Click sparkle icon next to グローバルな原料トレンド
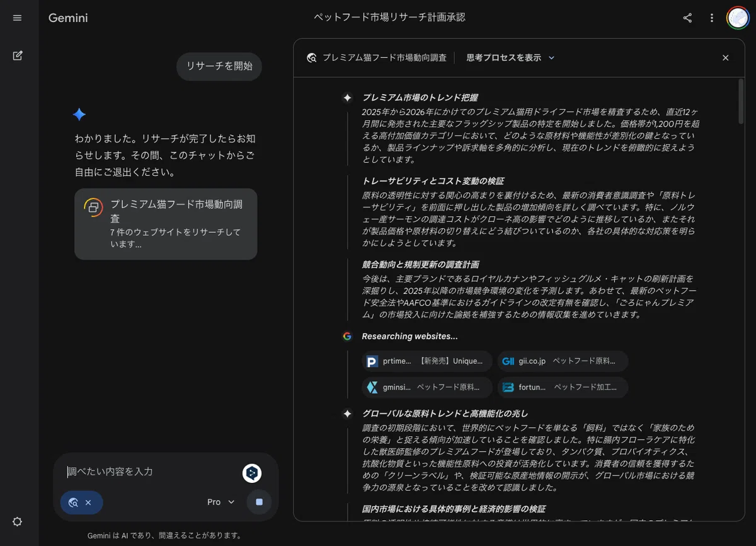Image resolution: width=756 pixels, height=546 pixels. [x=347, y=414]
